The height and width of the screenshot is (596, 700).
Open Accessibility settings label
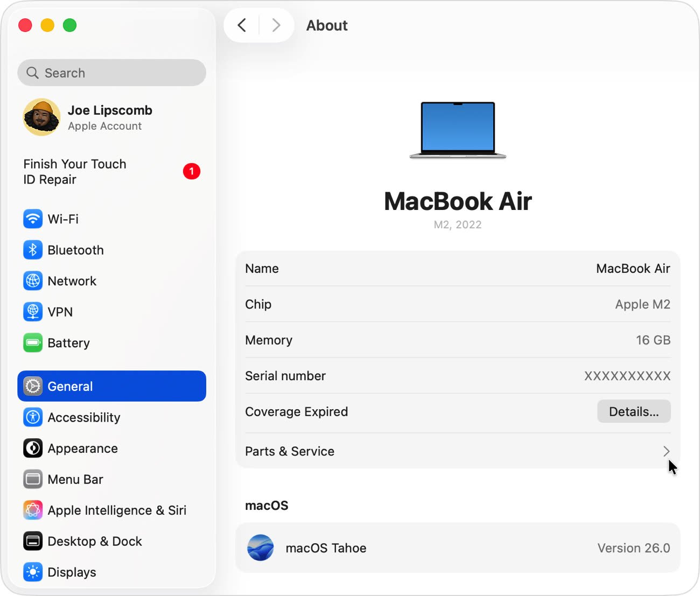tap(84, 417)
